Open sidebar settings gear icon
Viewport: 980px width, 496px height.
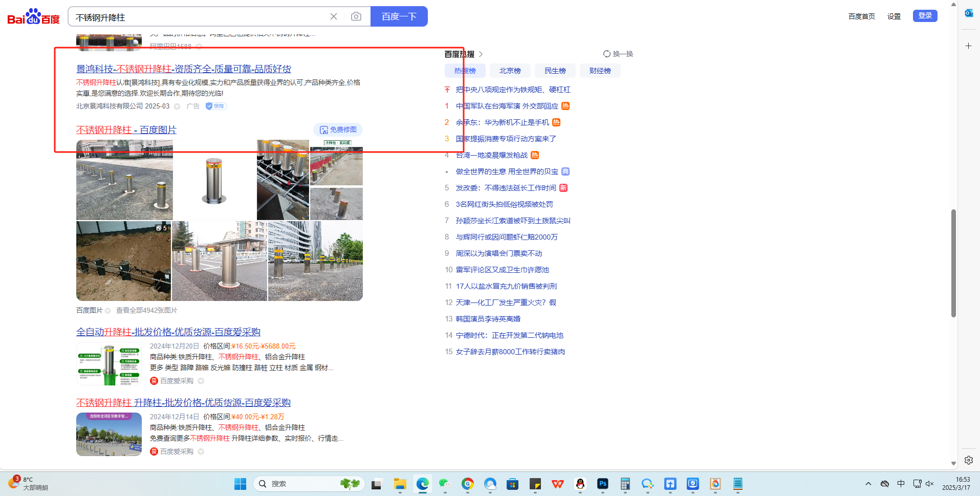969,460
